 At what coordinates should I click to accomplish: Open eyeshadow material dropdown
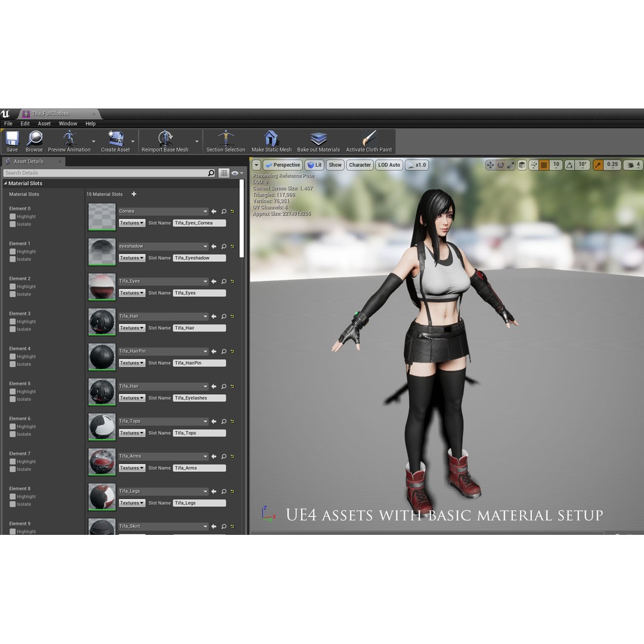point(163,246)
